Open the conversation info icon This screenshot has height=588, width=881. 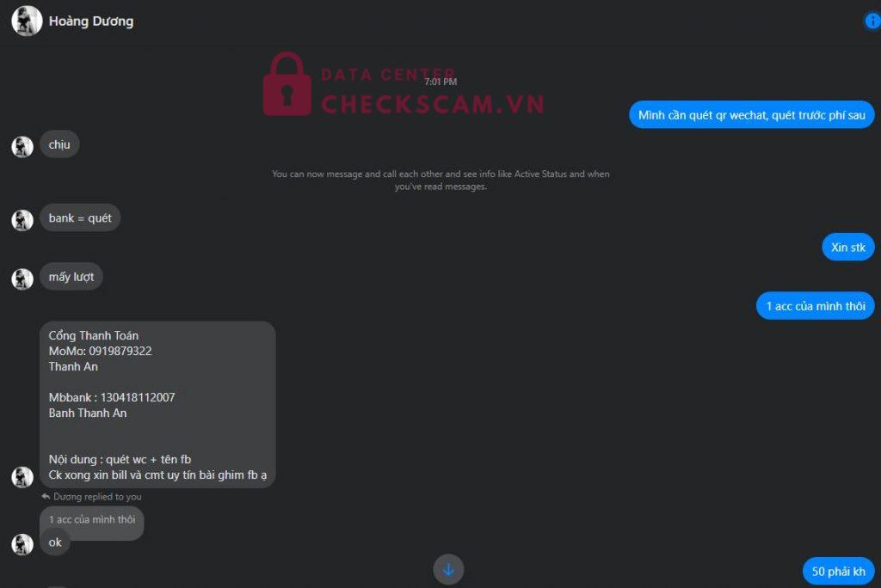tap(872, 21)
